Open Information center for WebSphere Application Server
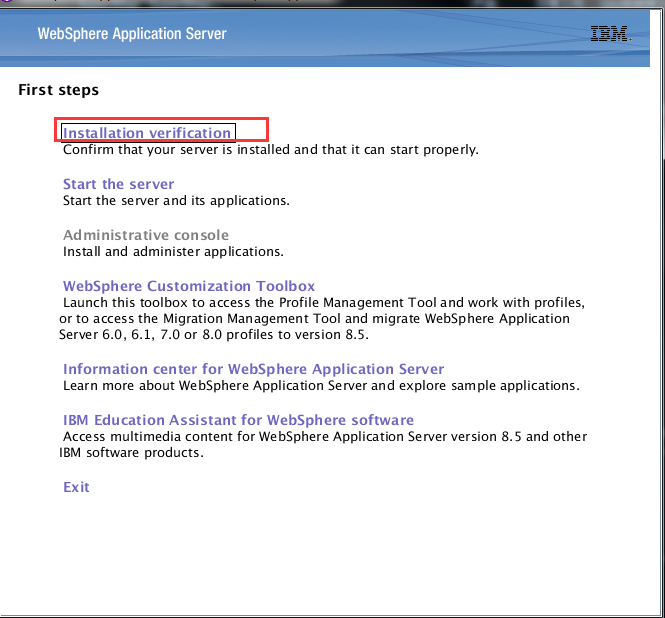The image size is (665, 618). click(x=253, y=369)
